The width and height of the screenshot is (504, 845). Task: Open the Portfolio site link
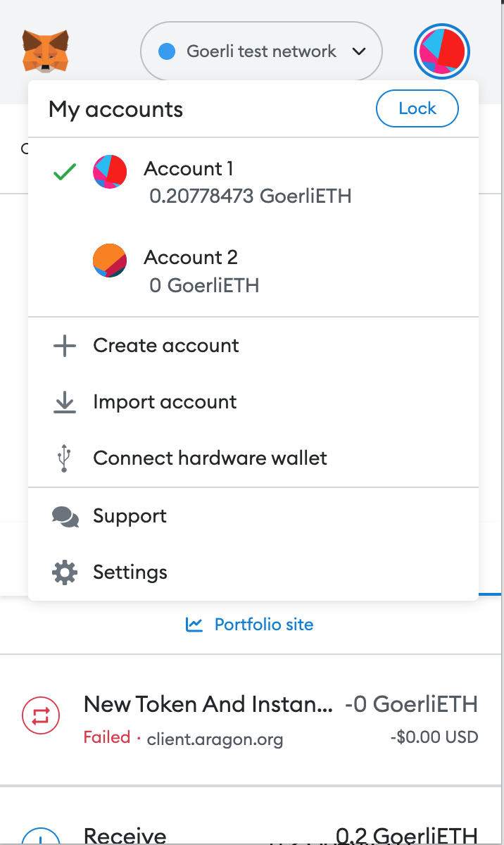263,625
